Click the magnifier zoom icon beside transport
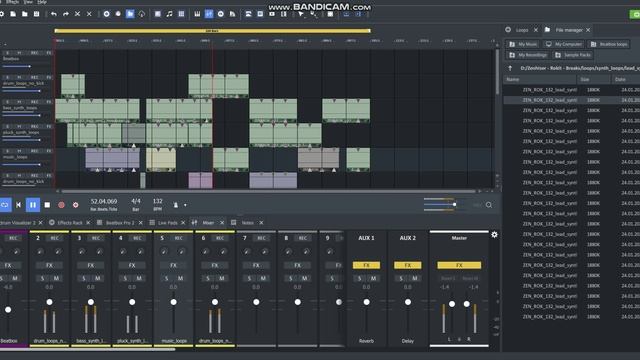 pos(489,205)
